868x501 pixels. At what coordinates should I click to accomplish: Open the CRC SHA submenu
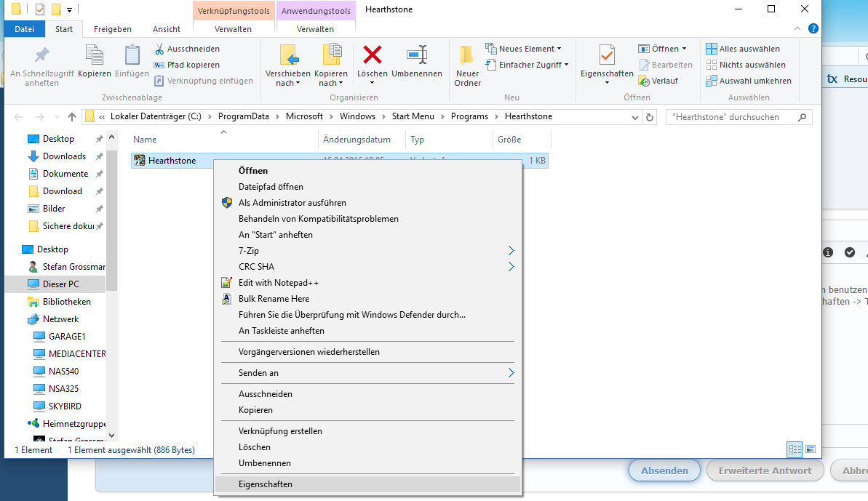[367, 267]
